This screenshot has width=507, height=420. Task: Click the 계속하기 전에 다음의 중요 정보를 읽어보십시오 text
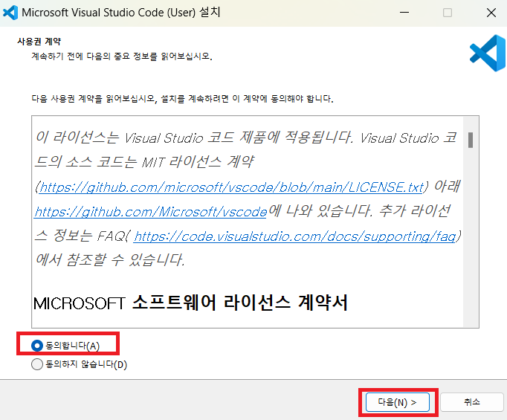(x=122, y=56)
